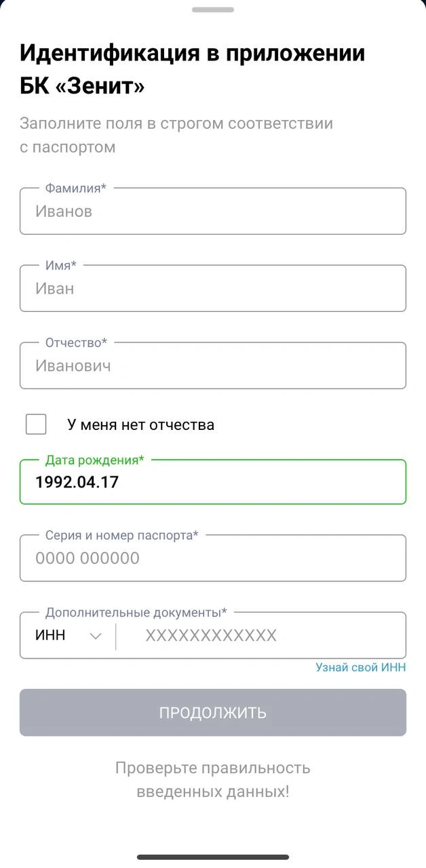Expand the chevron next to ИНН
The height and width of the screenshot is (868, 426).
pyautogui.click(x=95, y=635)
